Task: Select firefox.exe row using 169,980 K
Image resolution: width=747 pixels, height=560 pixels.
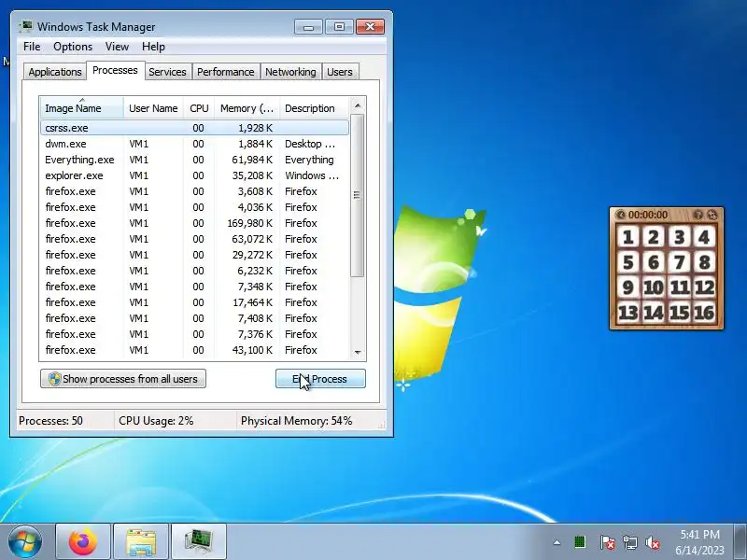Action: 195,223
